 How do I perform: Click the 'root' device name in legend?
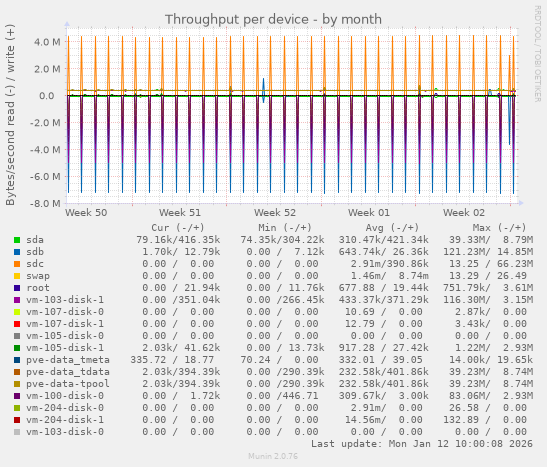click(38, 288)
